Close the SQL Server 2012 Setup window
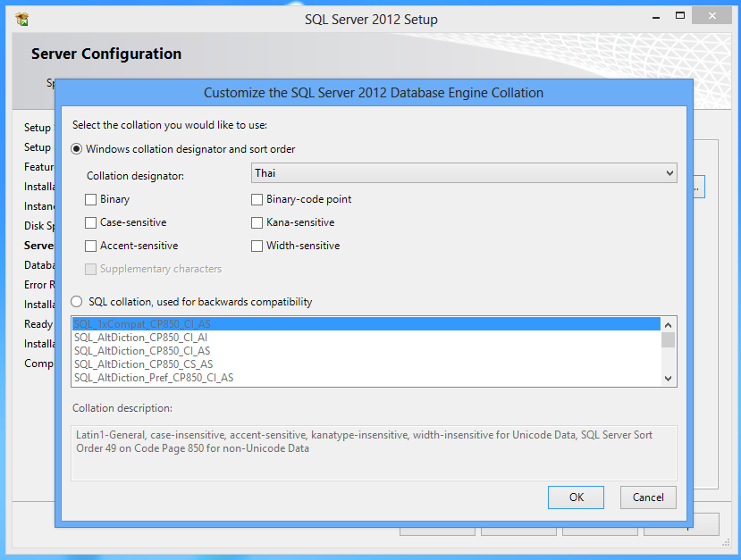 pos(712,15)
